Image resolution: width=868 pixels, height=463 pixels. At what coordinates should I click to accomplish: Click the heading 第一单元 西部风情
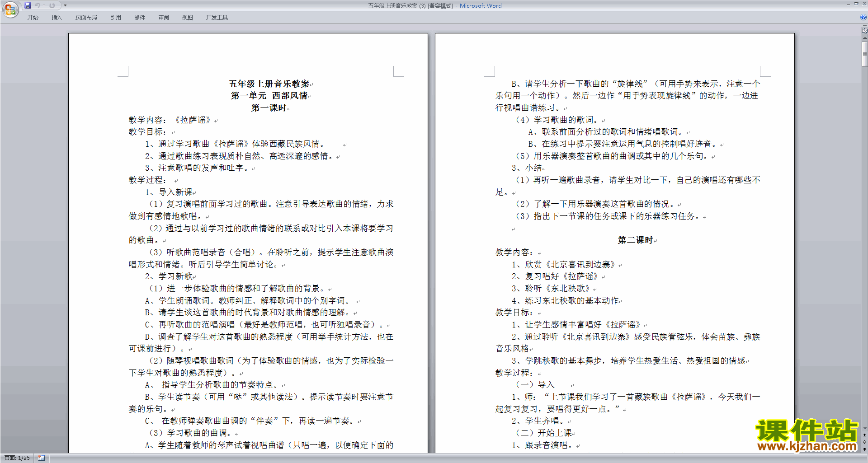point(269,96)
